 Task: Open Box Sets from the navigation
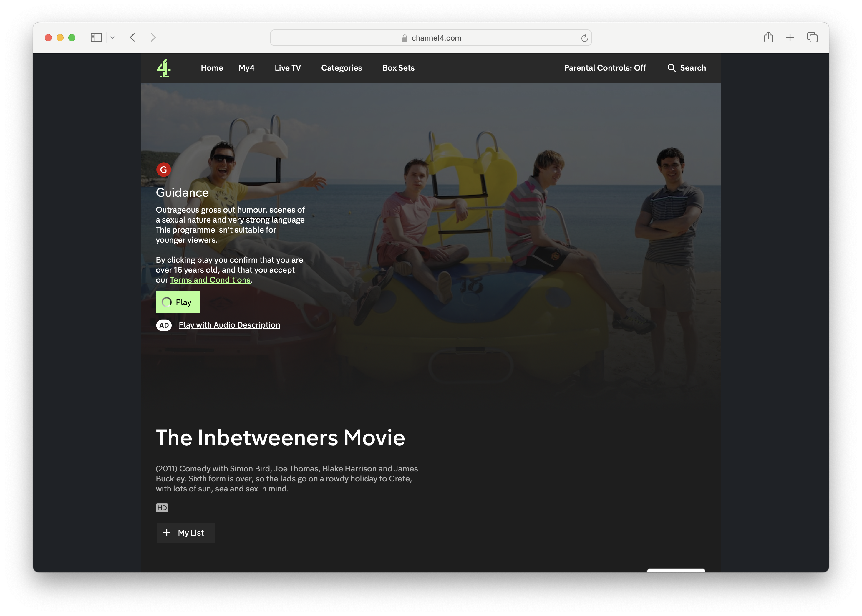399,68
